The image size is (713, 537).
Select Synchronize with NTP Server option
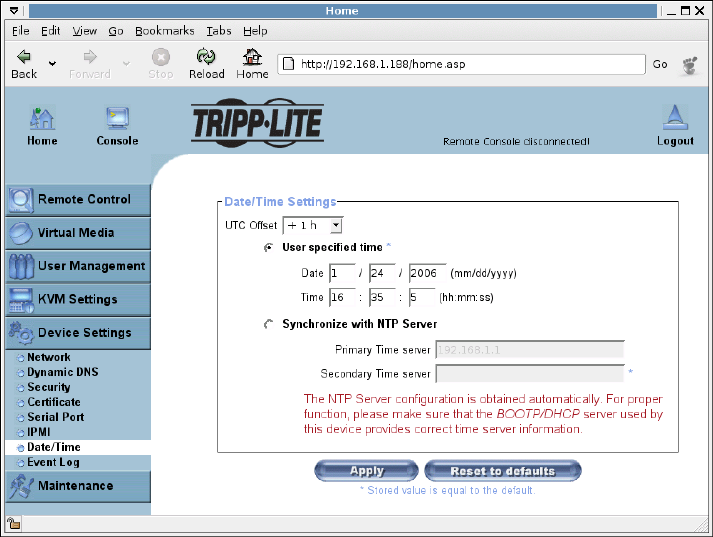pyautogui.click(x=269, y=324)
